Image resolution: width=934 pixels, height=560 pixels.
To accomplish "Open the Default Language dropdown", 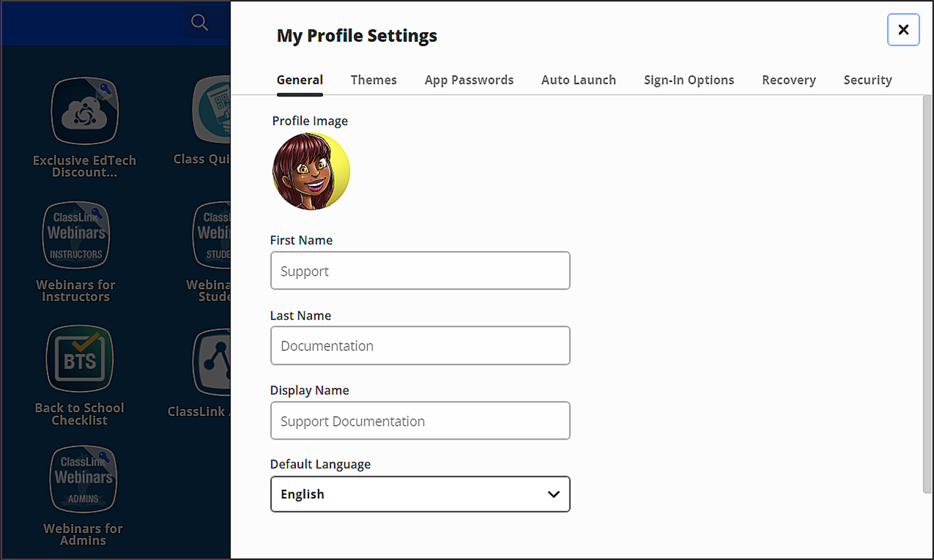I will 420,494.
